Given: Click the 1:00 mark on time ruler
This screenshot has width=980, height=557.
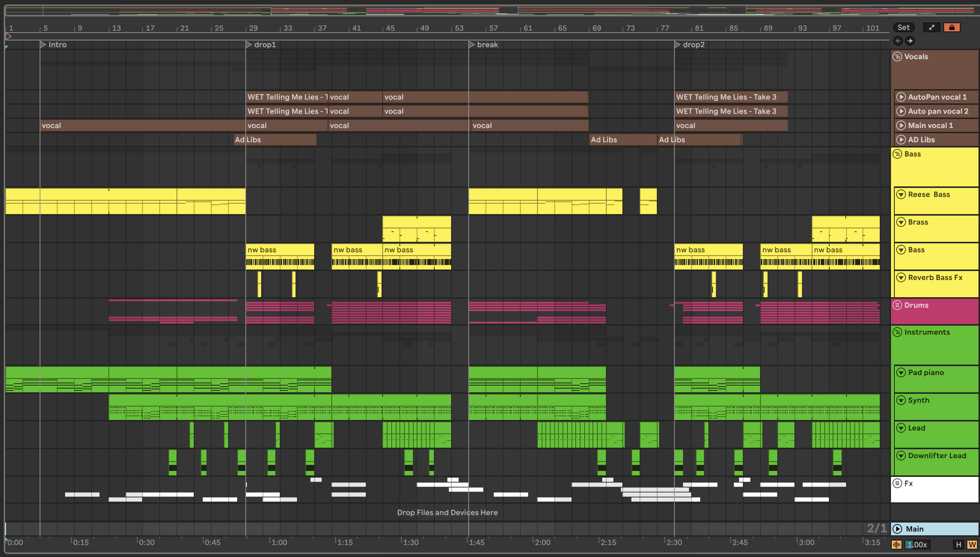Looking at the screenshot, I should (279, 542).
